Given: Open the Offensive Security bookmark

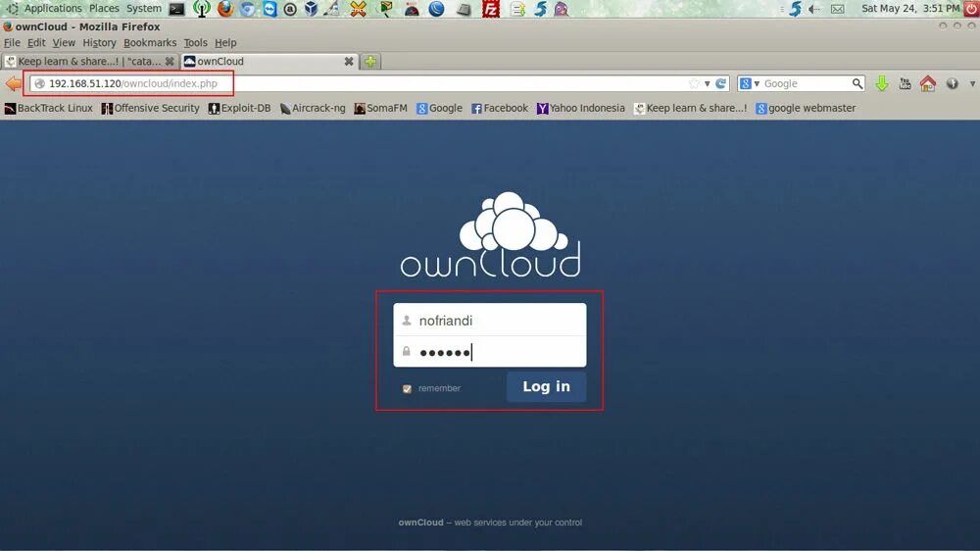Looking at the screenshot, I should (150, 108).
